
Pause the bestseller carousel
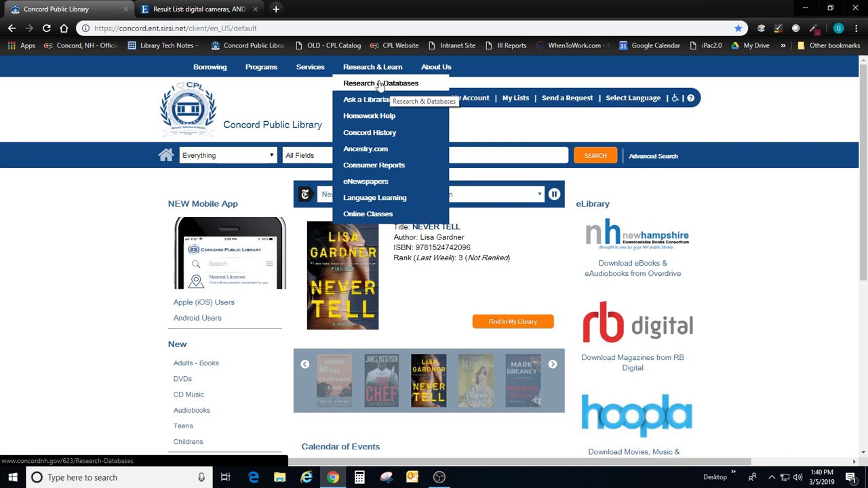coord(554,195)
